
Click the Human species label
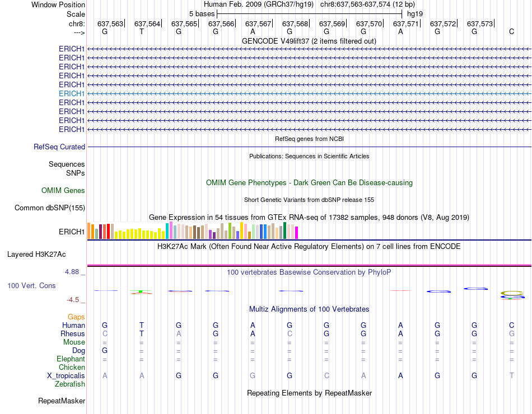[x=73, y=326]
